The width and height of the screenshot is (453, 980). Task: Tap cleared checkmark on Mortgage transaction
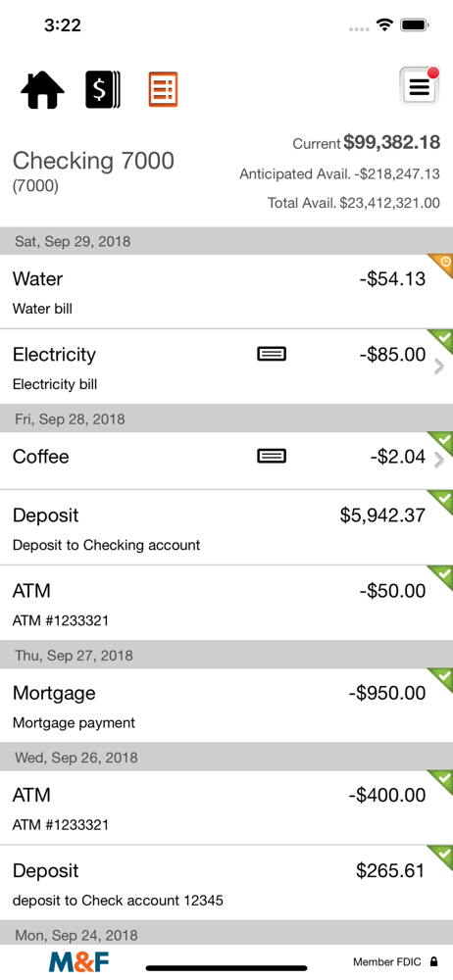442,679
